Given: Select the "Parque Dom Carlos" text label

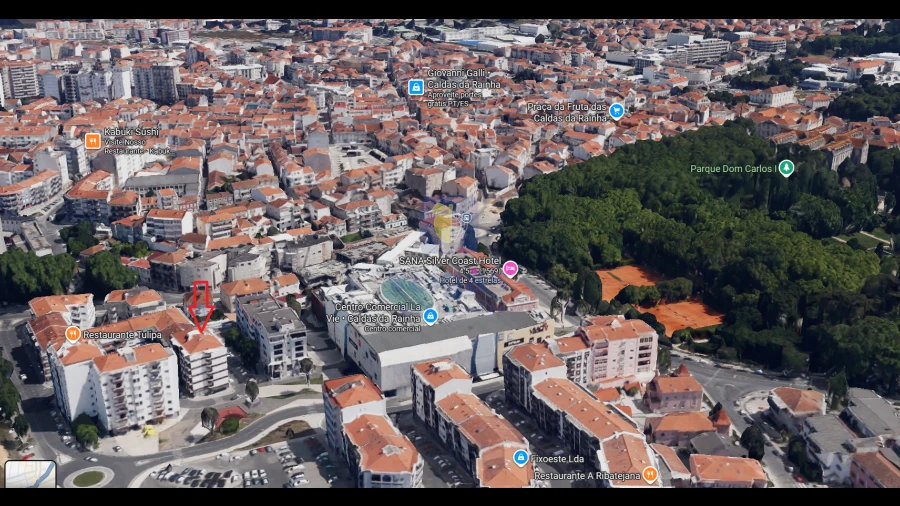Looking at the screenshot, I should click(x=733, y=169).
